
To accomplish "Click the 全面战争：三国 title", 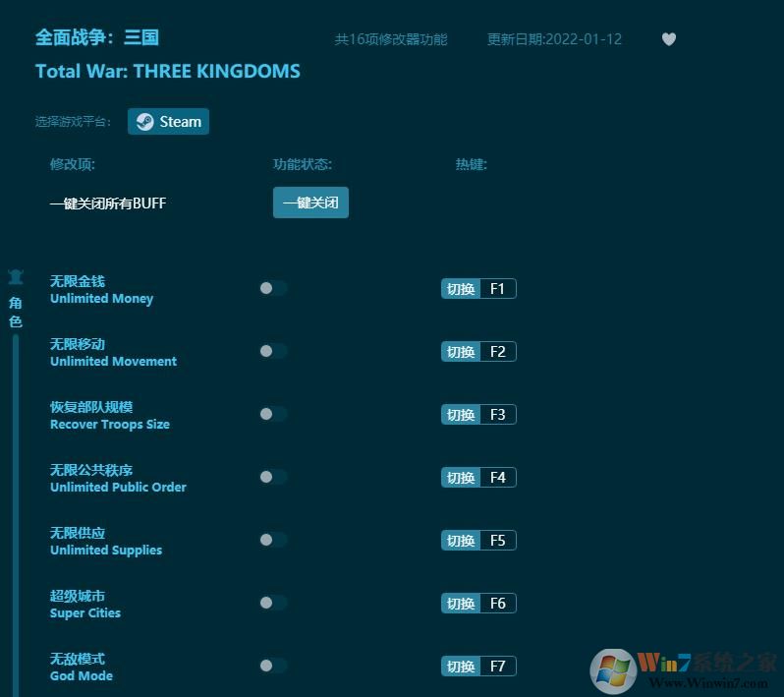I will (97, 37).
